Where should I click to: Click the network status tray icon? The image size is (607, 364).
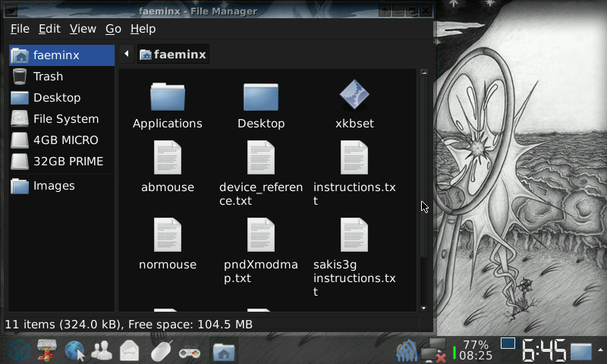434,350
